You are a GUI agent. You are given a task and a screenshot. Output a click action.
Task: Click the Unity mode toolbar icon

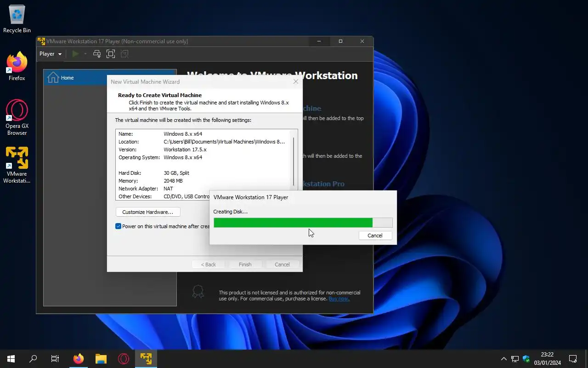124,54
